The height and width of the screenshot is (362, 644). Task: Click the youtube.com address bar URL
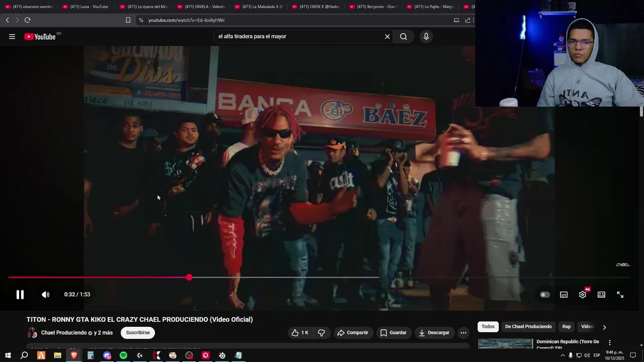pos(187,20)
